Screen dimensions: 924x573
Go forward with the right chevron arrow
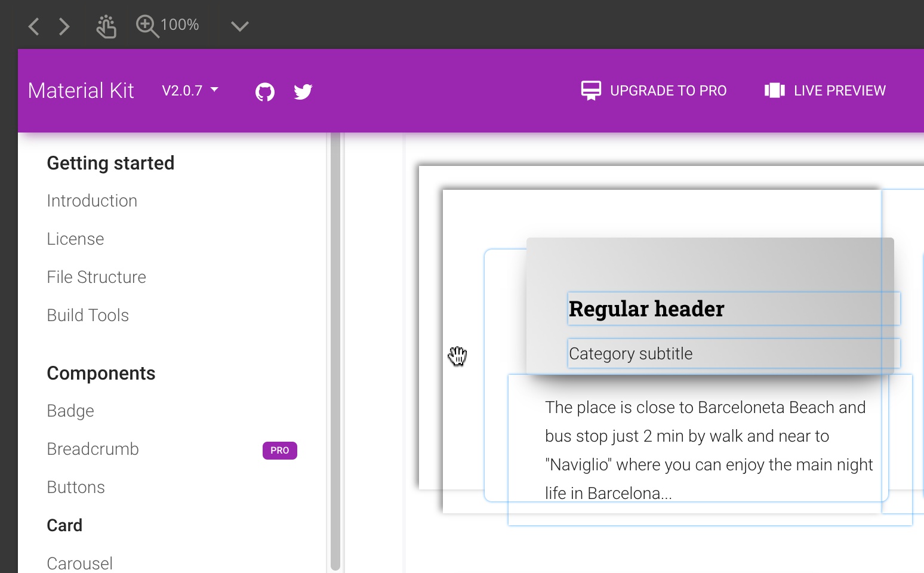[x=64, y=26]
